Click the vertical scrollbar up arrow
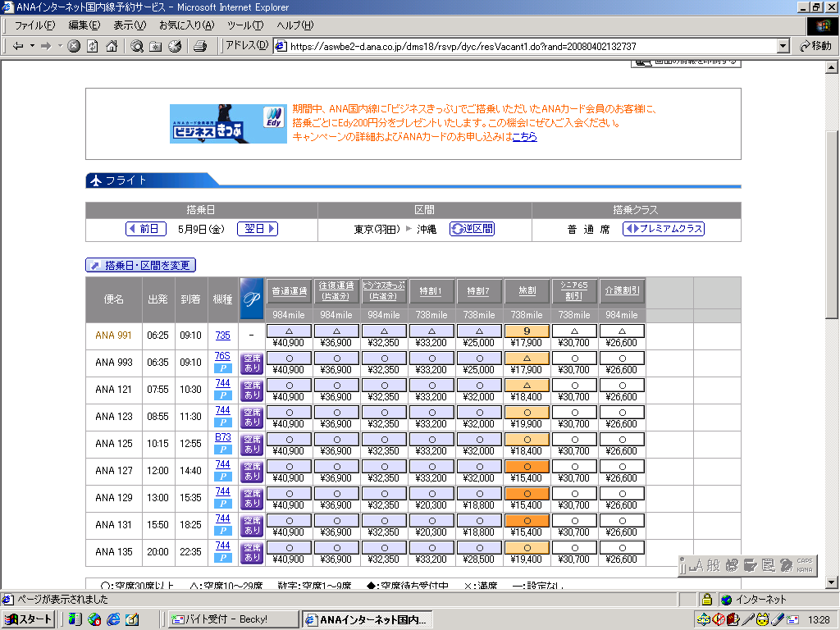840x630 pixels. pyautogui.click(x=832, y=67)
